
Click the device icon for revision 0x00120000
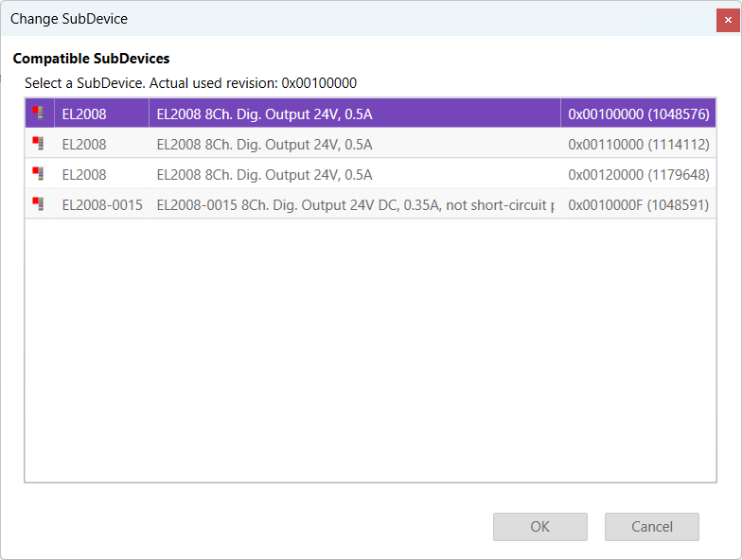(x=39, y=174)
